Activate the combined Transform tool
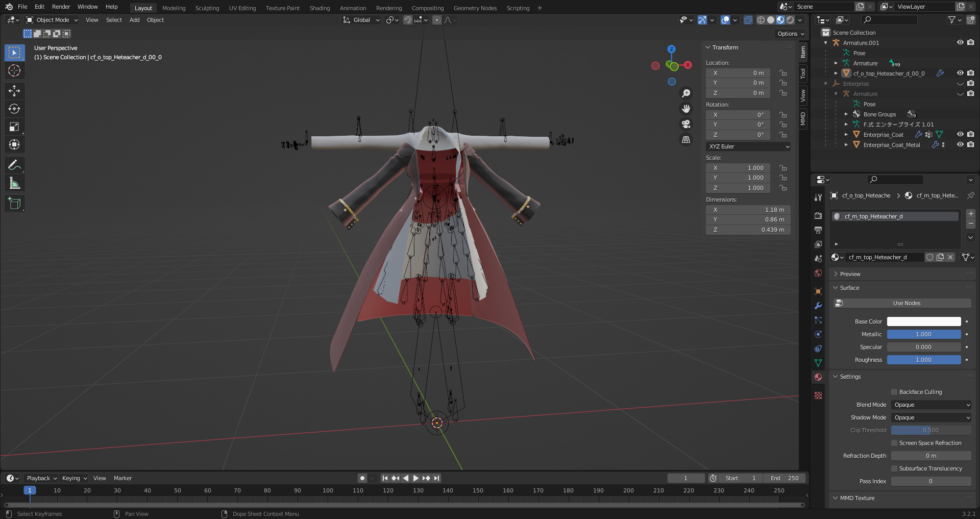Image resolution: width=980 pixels, height=519 pixels. [14, 144]
